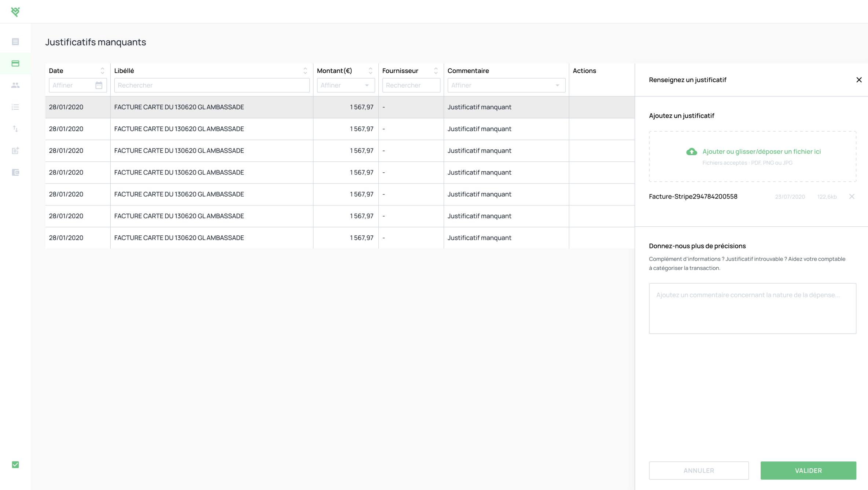Open the Montant Affiner dropdown
Image resolution: width=868 pixels, height=490 pixels.
[346, 85]
